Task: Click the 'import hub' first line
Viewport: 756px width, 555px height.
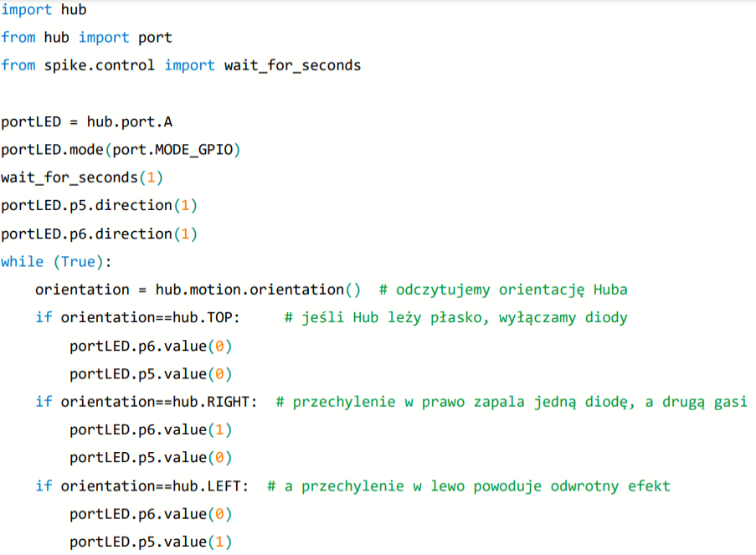Action: [x=44, y=9]
